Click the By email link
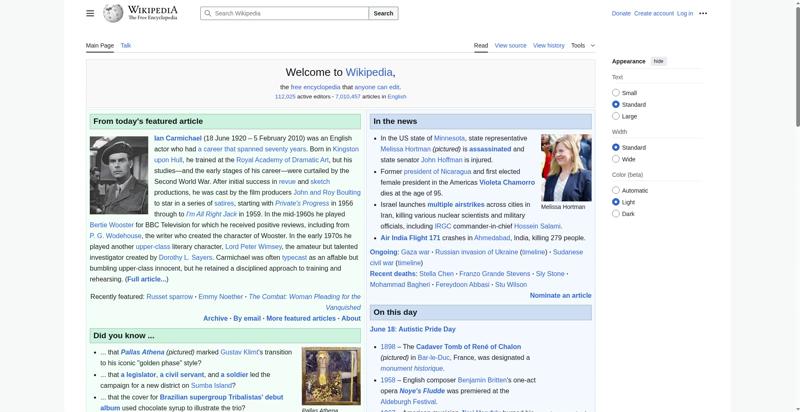Image resolution: width=800 pixels, height=412 pixels. pos(247,318)
